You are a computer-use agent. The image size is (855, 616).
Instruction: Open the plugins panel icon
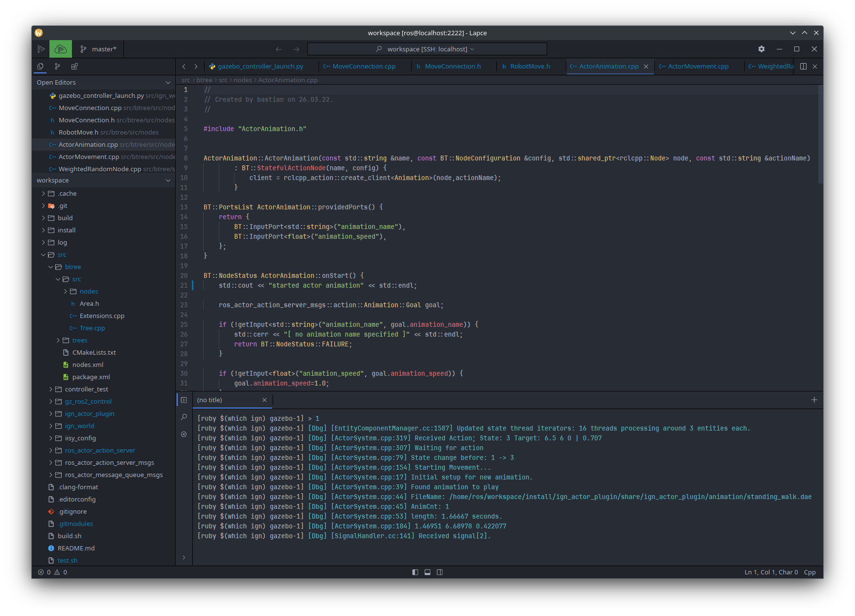click(x=74, y=67)
